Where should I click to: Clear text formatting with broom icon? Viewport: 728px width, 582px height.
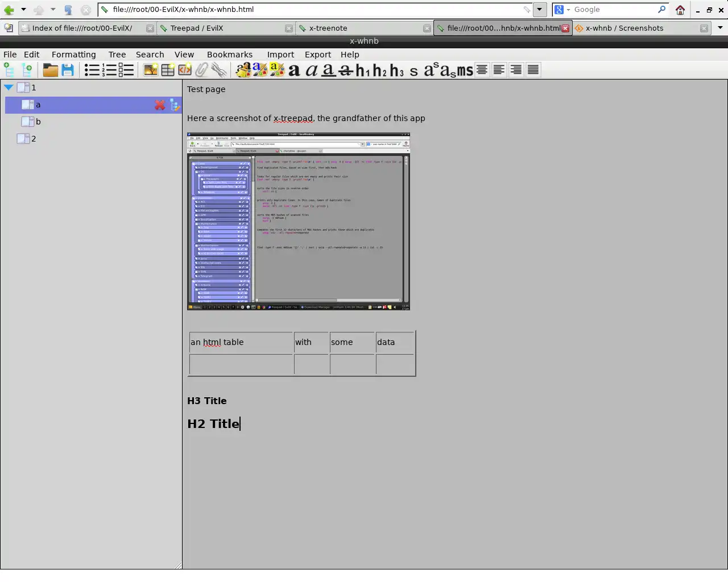point(243,70)
